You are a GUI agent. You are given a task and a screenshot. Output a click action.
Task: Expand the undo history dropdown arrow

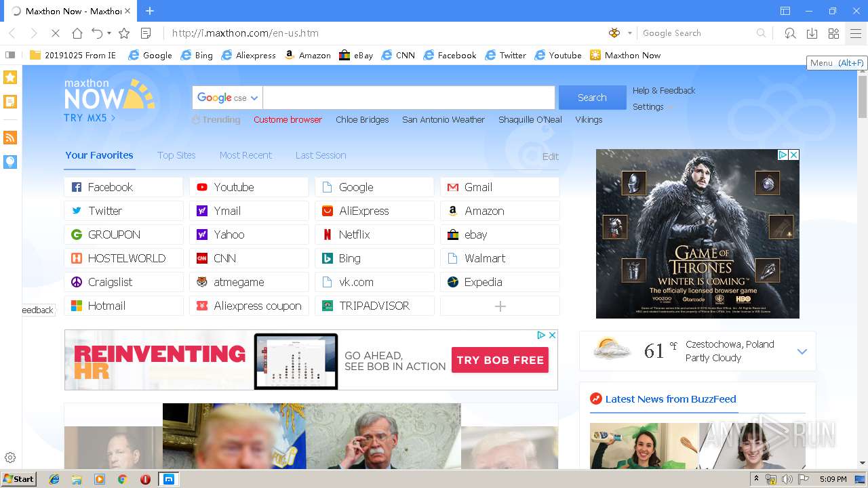[x=109, y=33]
